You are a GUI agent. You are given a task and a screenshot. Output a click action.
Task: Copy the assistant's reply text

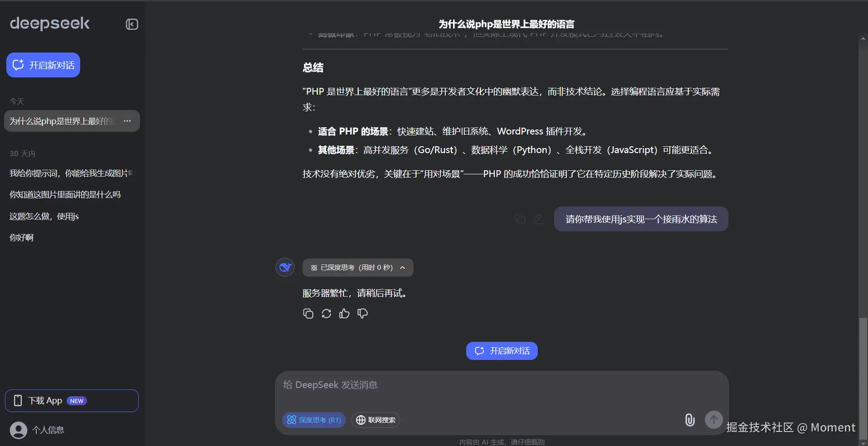(x=308, y=313)
